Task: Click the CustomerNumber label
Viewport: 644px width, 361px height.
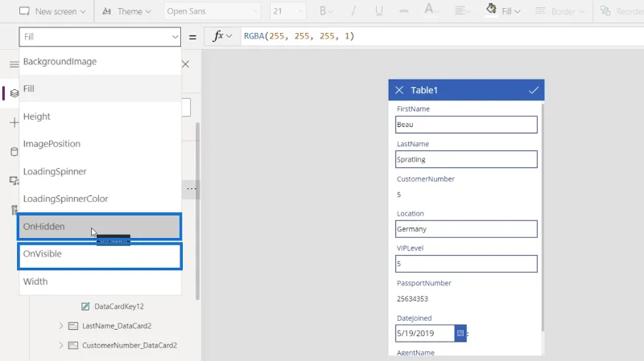Action: (x=426, y=179)
